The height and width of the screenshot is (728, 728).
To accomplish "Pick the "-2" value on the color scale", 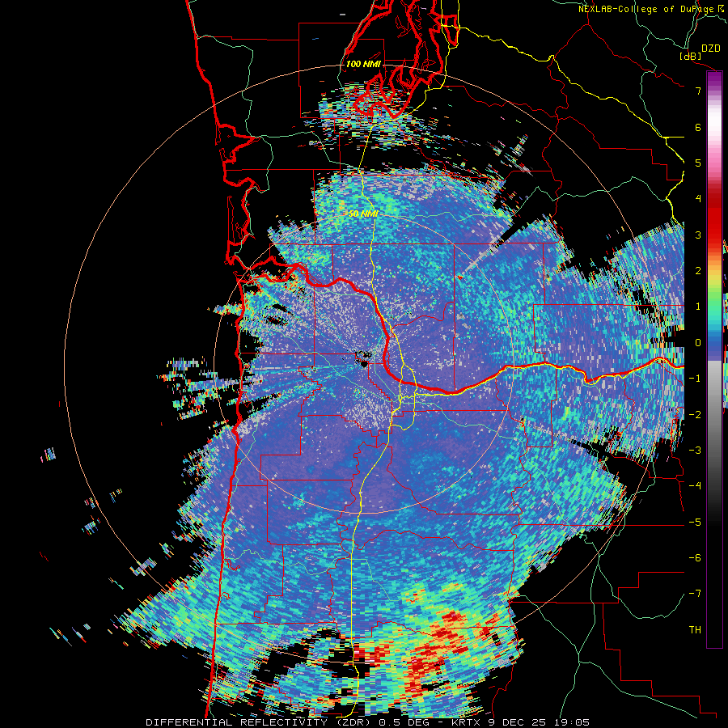I will [695, 415].
